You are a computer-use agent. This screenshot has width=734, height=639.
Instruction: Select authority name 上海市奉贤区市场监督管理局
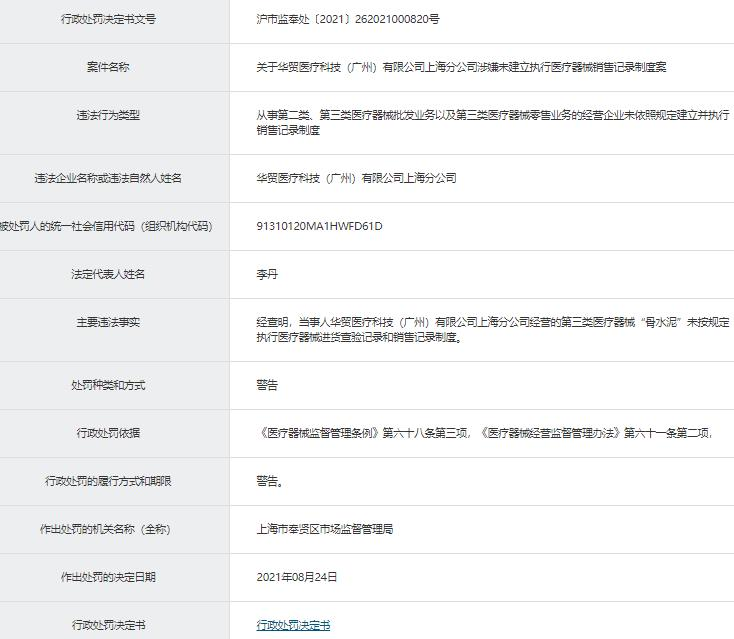pos(325,529)
